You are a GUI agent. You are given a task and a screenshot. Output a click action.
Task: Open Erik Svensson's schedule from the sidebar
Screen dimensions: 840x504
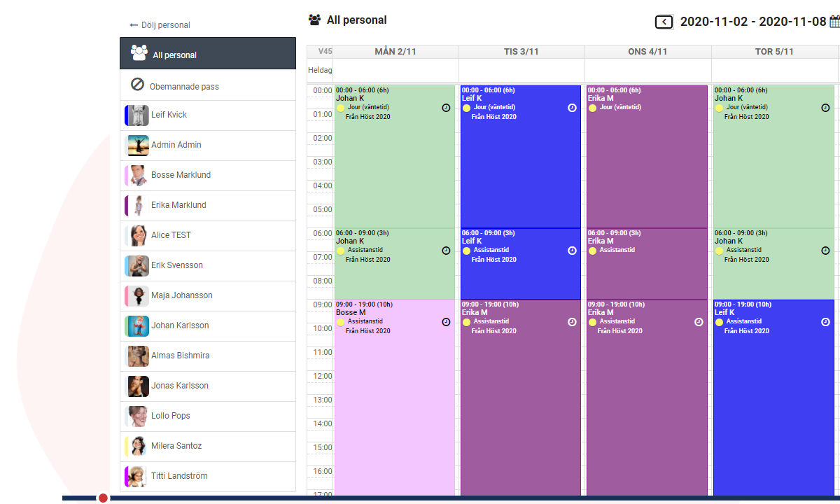tap(177, 265)
